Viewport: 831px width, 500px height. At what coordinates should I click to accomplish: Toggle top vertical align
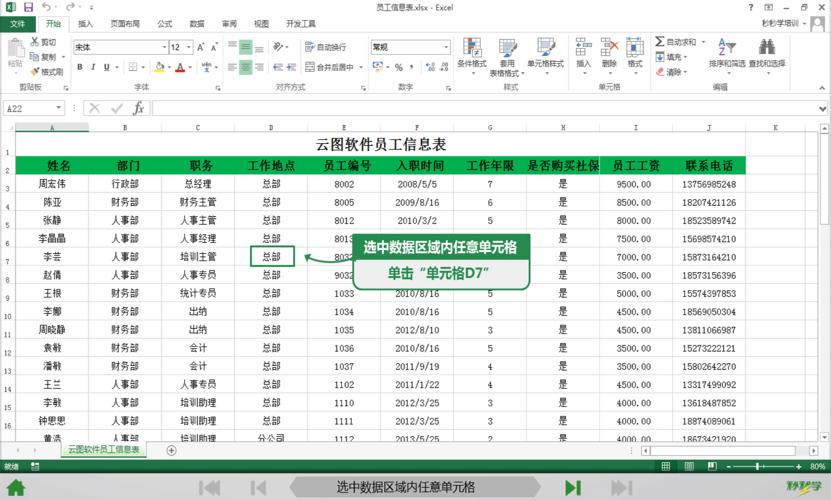pos(232,47)
